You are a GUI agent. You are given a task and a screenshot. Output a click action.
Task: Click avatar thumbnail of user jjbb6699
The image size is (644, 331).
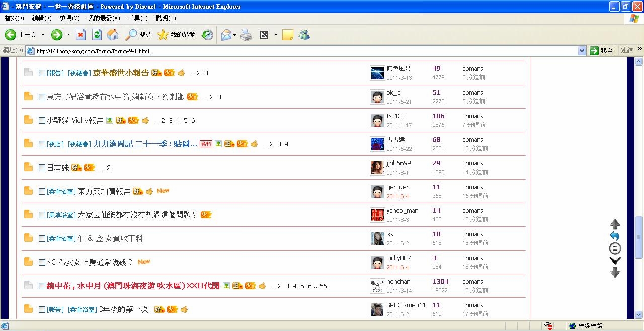377,168
